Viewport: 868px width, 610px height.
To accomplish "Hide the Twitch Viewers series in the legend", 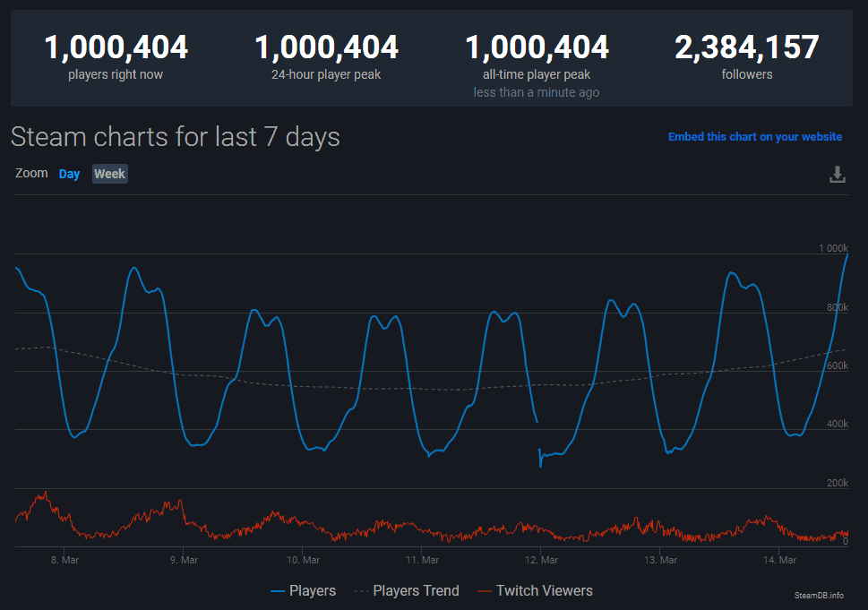I will coord(535,590).
